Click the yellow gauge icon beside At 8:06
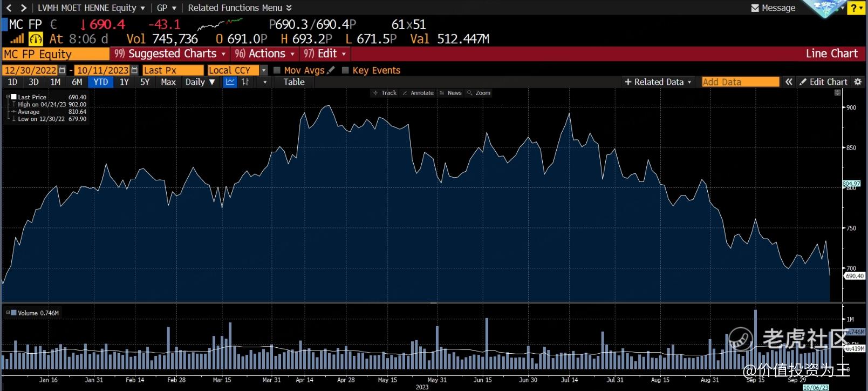This screenshot has height=391, width=868. [36, 39]
